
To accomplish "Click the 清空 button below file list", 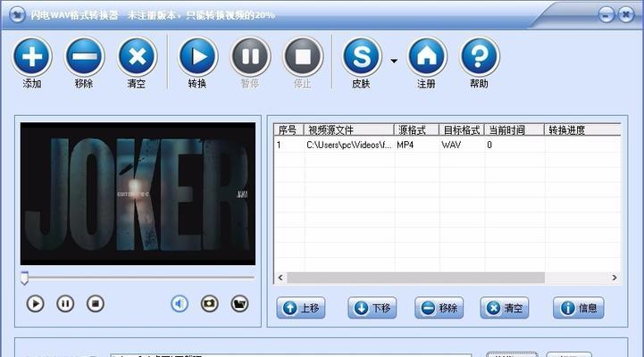I will click(505, 308).
